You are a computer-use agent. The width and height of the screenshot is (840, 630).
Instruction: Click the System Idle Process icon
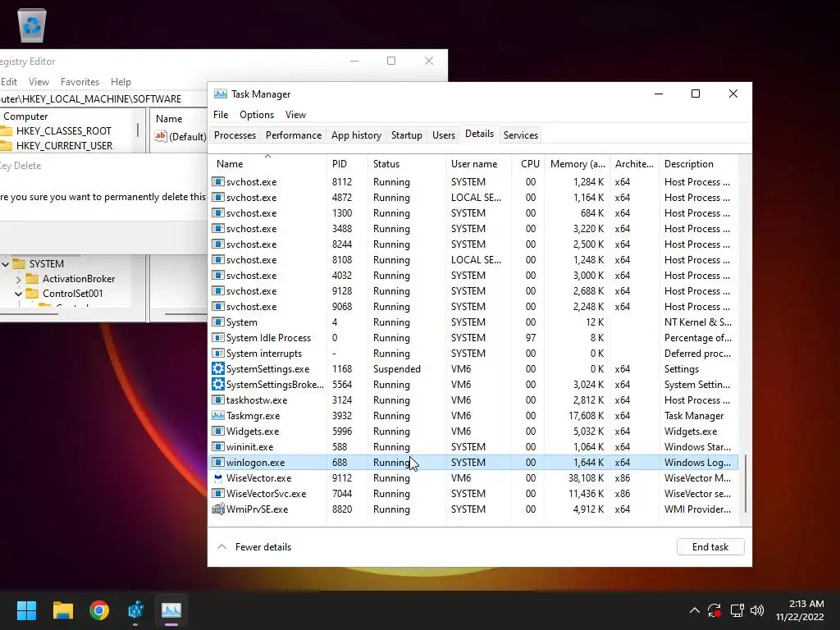[x=217, y=337]
